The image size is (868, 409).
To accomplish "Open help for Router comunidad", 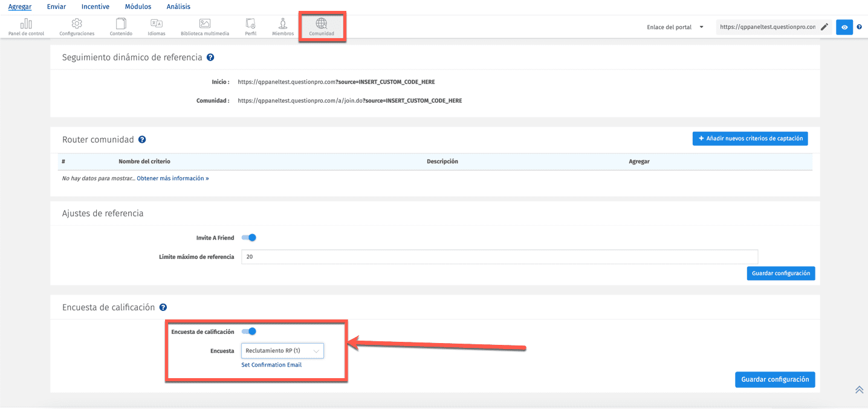I will point(142,140).
